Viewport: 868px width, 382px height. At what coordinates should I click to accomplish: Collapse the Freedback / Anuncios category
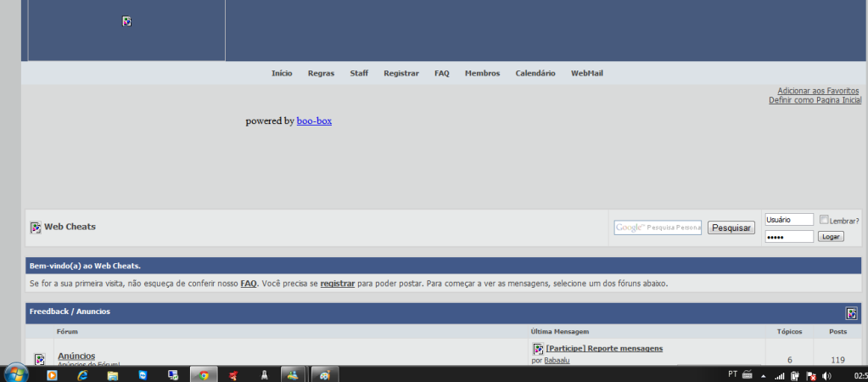[x=851, y=313]
